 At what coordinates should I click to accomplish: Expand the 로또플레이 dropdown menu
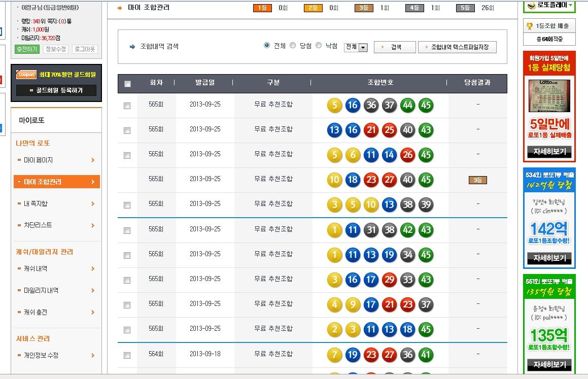point(571,5)
